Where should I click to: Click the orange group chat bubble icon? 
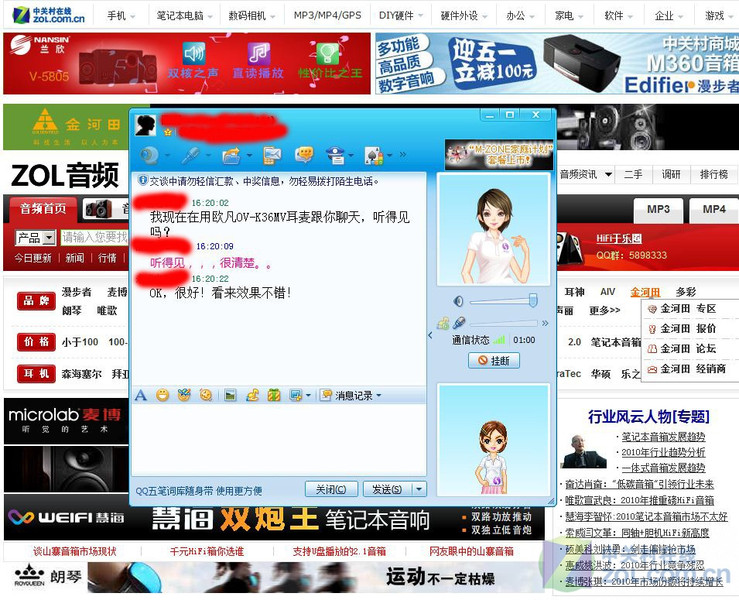point(304,154)
